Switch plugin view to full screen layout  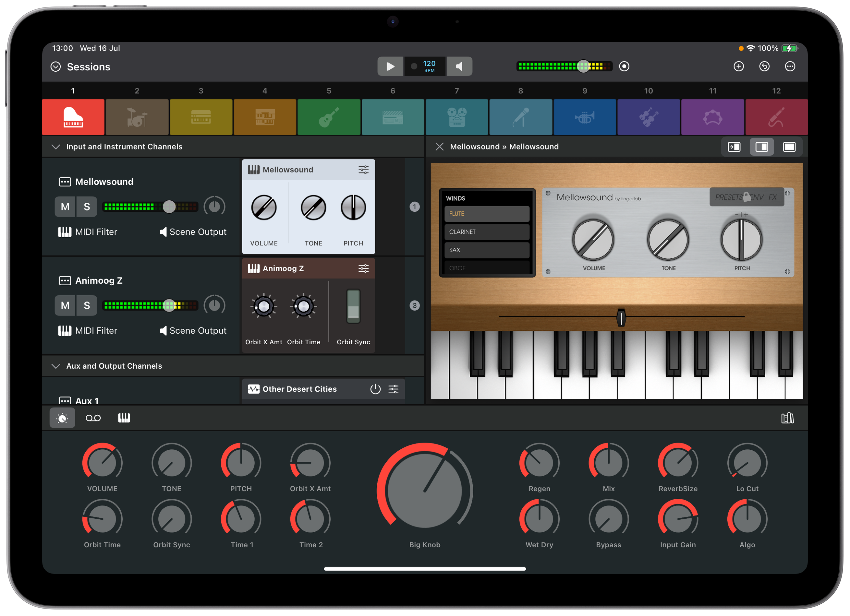(789, 147)
